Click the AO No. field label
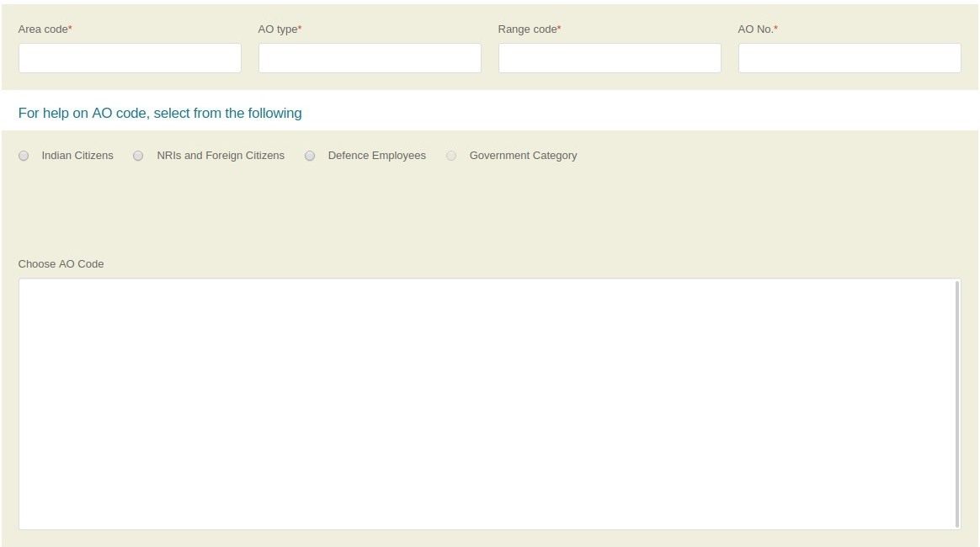 pos(754,28)
